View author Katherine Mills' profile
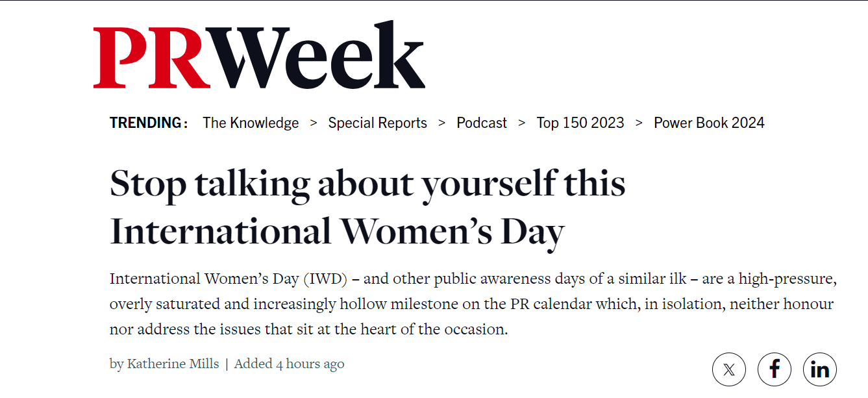868x398 pixels. click(173, 364)
